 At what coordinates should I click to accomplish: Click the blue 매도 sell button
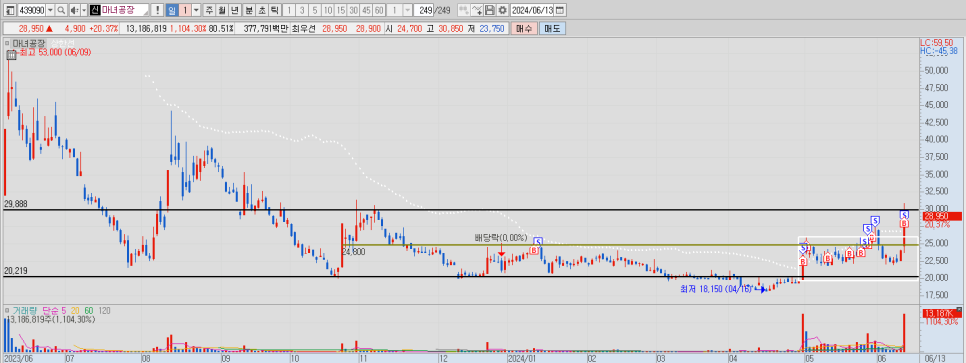[553, 28]
